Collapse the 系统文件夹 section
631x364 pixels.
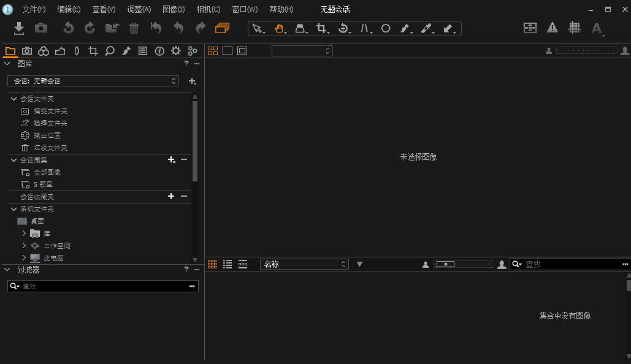coord(13,209)
